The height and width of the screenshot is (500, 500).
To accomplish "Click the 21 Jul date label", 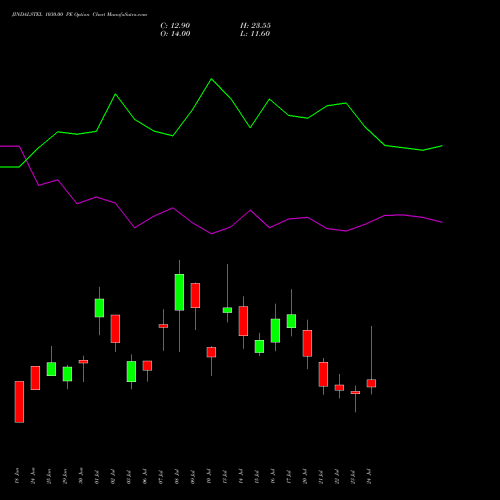I will pos(321,476).
